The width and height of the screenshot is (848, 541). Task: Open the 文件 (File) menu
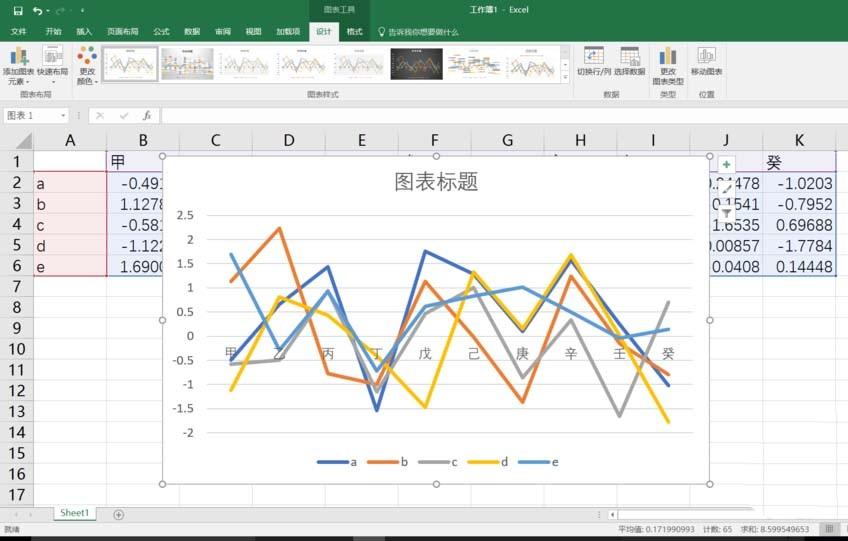[18, 32]
